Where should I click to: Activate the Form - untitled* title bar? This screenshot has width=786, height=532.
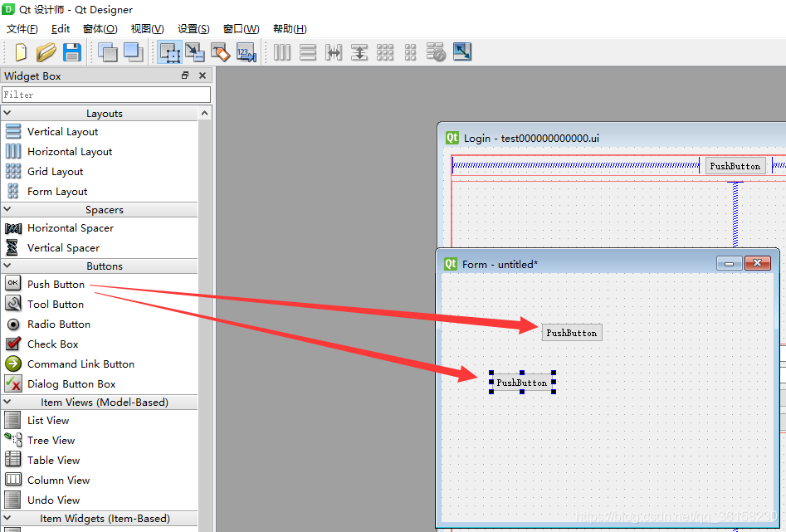(577, 264)
